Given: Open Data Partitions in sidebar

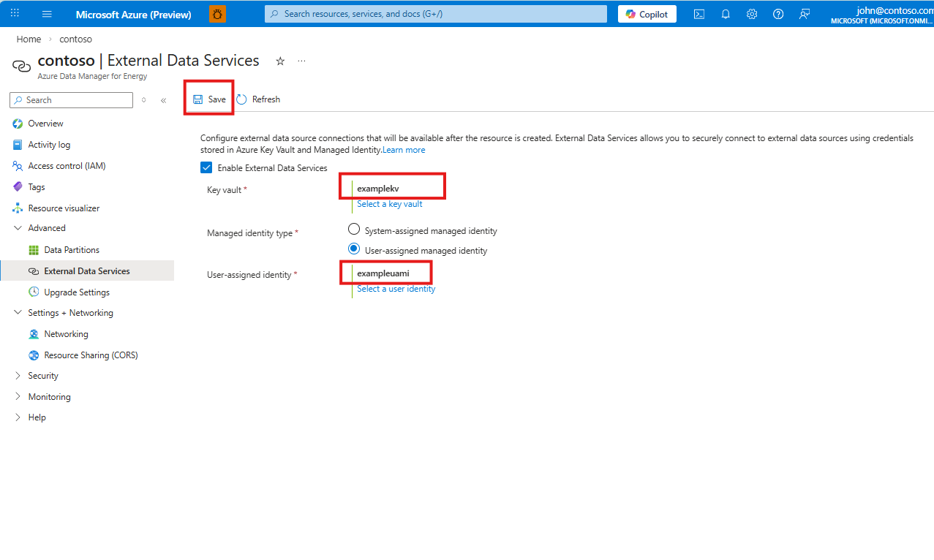Looking at the screenshot, I should (x=72, y=250).
